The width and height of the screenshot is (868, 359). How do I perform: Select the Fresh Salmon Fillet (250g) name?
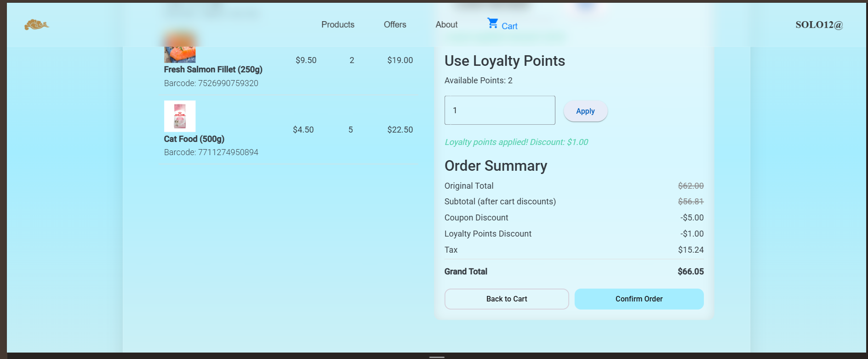point(213,69)
